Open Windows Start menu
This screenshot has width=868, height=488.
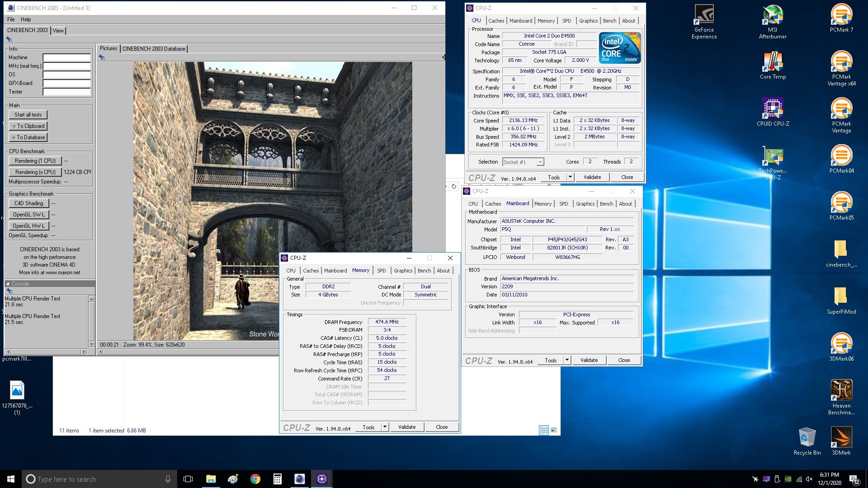point(11,479)
